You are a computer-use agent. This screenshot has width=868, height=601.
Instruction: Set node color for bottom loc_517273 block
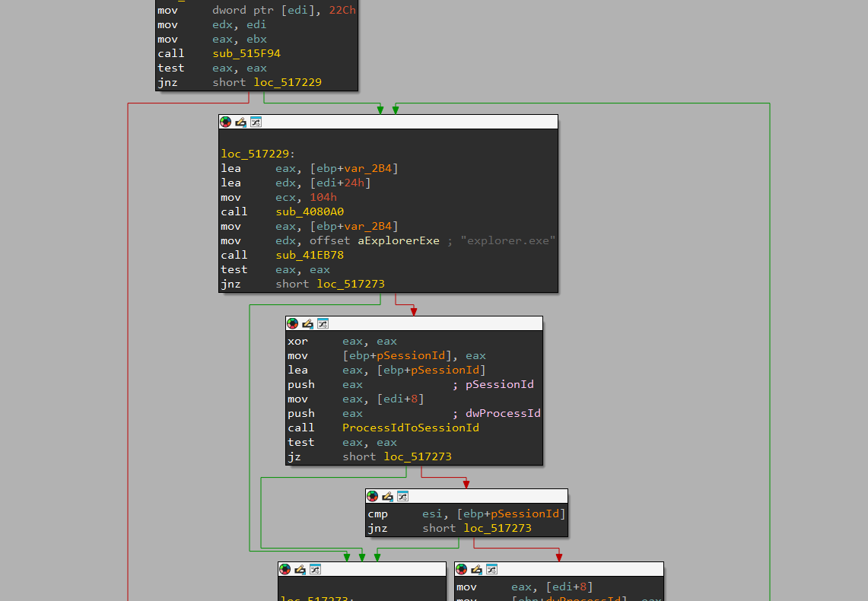285,569
